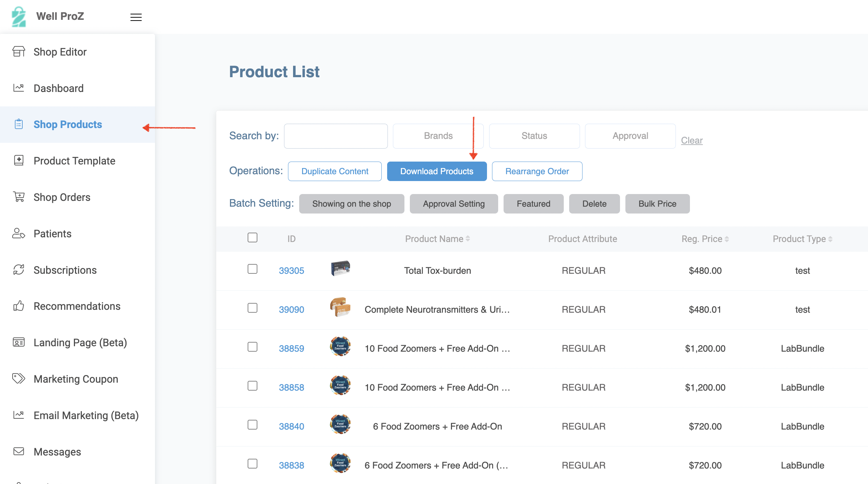Open the Brands filter dropdown
This screenshot has height=484, width=868.
(x=438, y=136)
